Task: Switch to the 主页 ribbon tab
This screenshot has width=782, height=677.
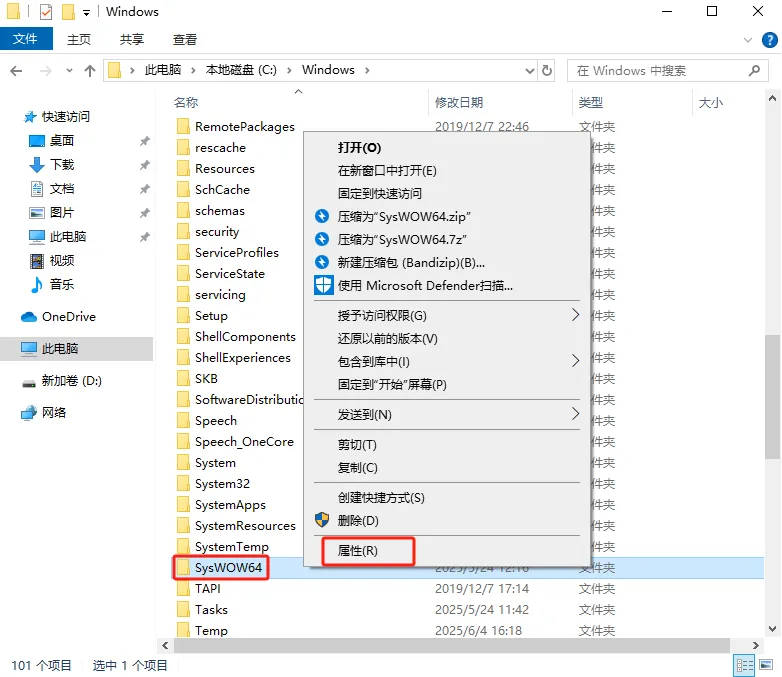Action: pos(79,39)
